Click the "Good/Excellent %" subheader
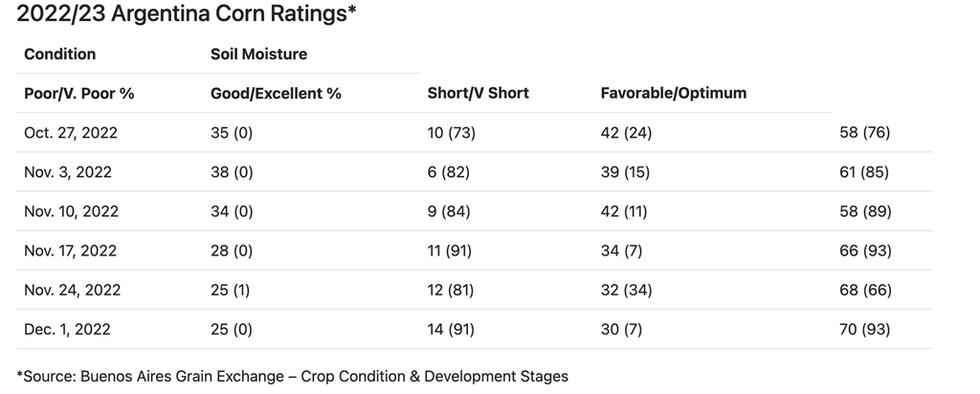This screenshot has height=394, width=980. pos(276,93)
